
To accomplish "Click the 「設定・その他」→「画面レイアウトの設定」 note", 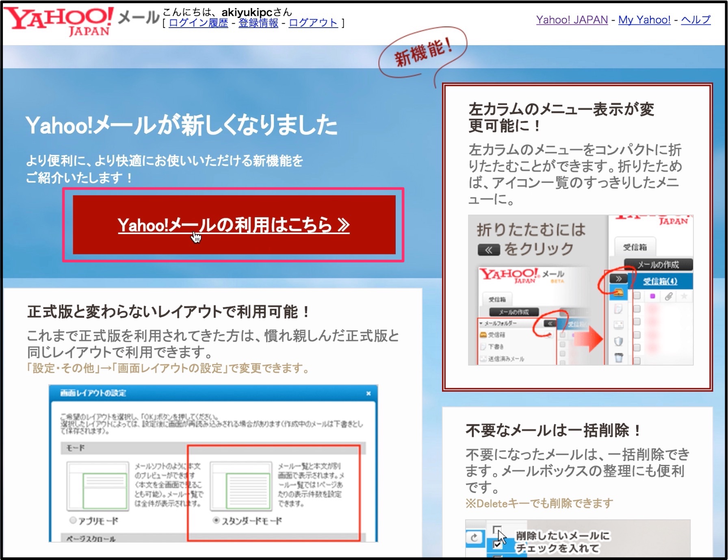I will [x=169, y=368].
